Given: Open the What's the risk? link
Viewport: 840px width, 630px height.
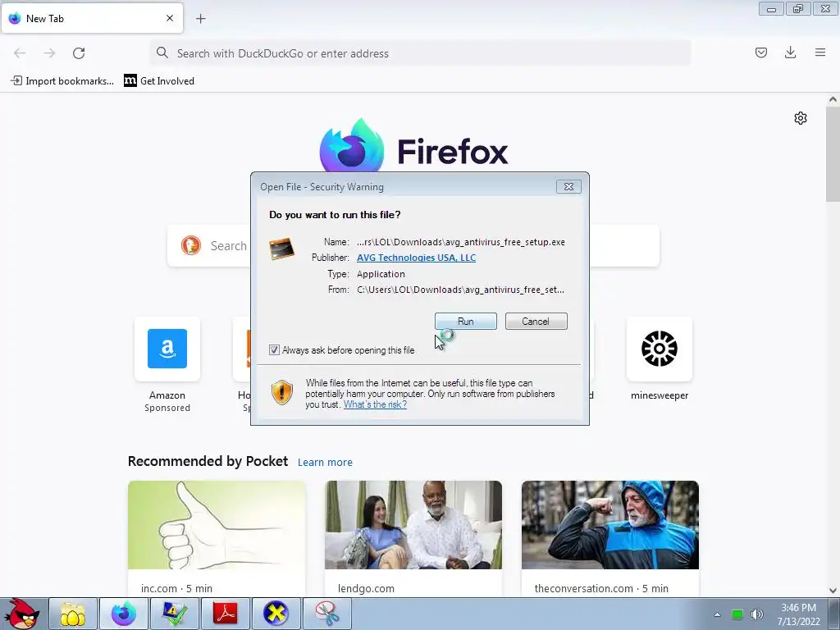Looking at the screenshot, I should click(x=375, y=404).
